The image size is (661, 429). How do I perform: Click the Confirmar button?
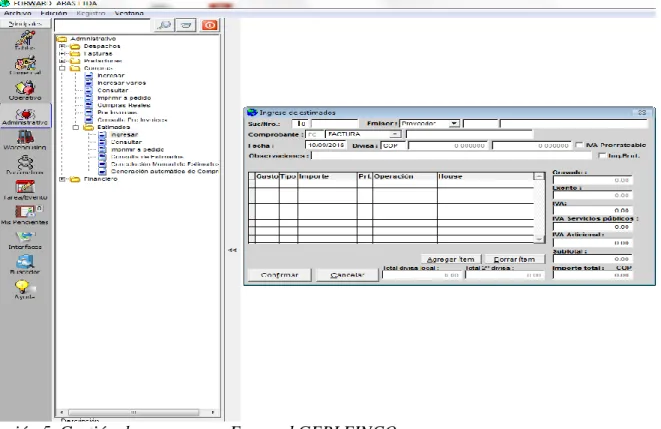(279, 275)
